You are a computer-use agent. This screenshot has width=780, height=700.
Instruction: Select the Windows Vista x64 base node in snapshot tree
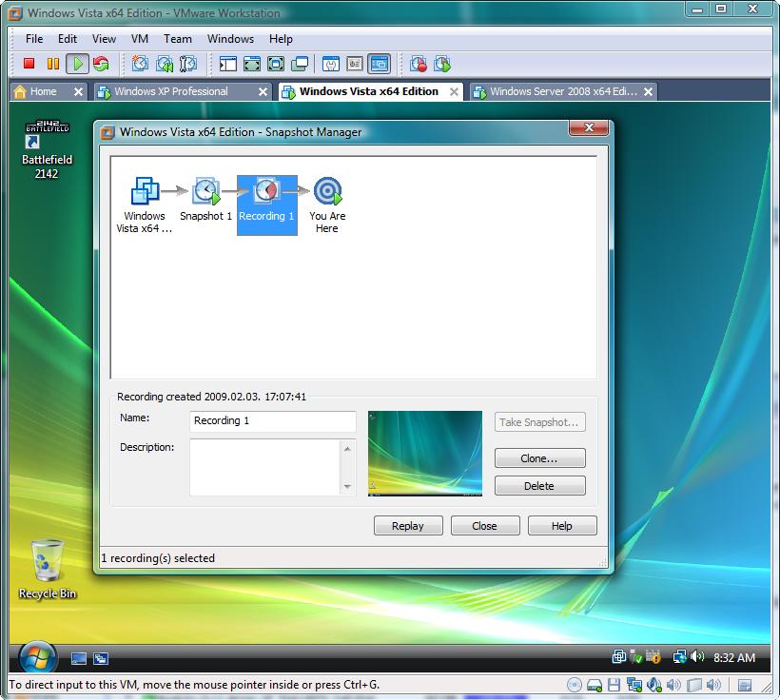pyautogui.click(x=145, y=205)
